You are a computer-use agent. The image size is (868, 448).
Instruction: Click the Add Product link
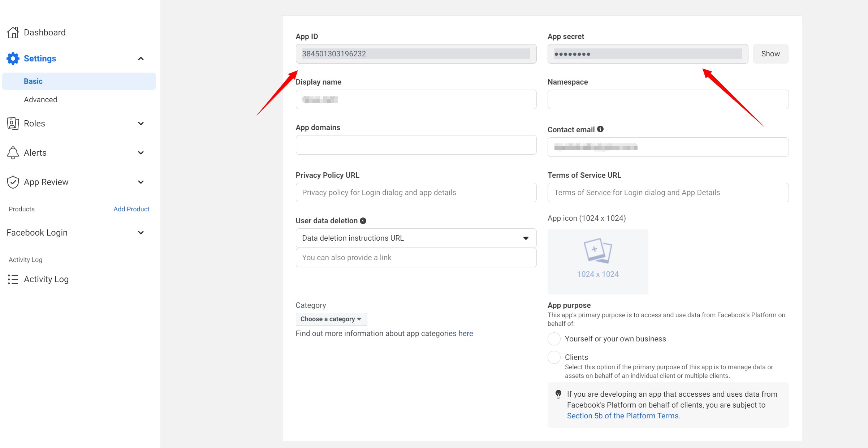coord(131,208)
